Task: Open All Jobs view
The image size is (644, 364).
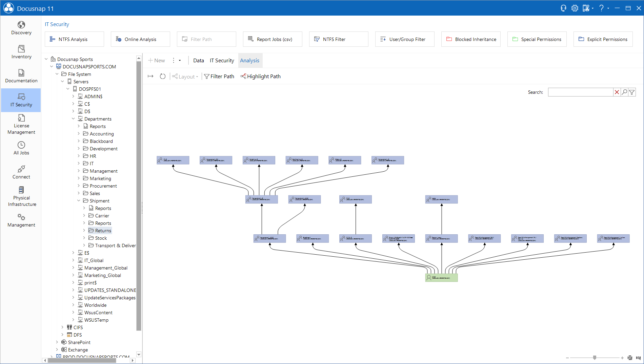Action: (x=21, y=148)
